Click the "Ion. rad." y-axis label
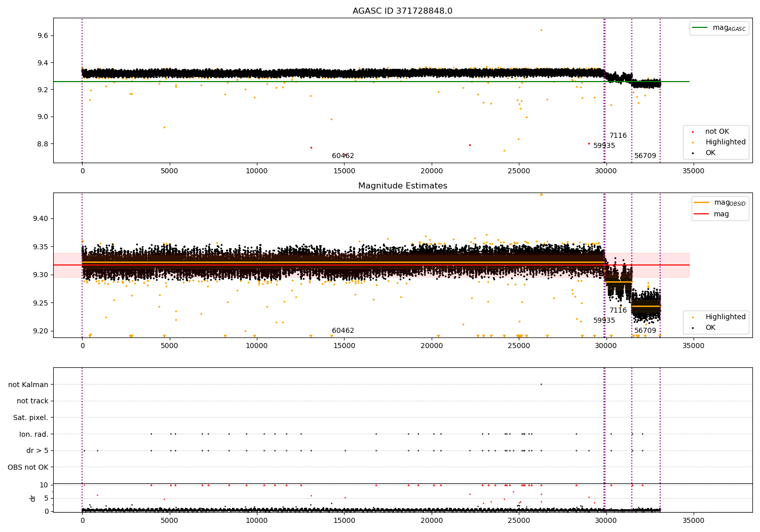This screenshot has height=532, width=760. click(33, 434)
